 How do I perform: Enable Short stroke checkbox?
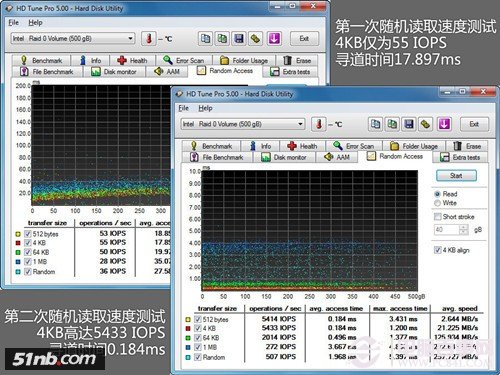point(438,217)
